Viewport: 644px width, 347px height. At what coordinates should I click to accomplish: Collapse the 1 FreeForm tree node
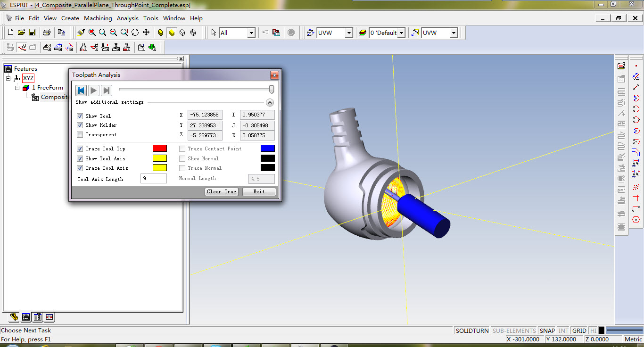tap(17, 88)
